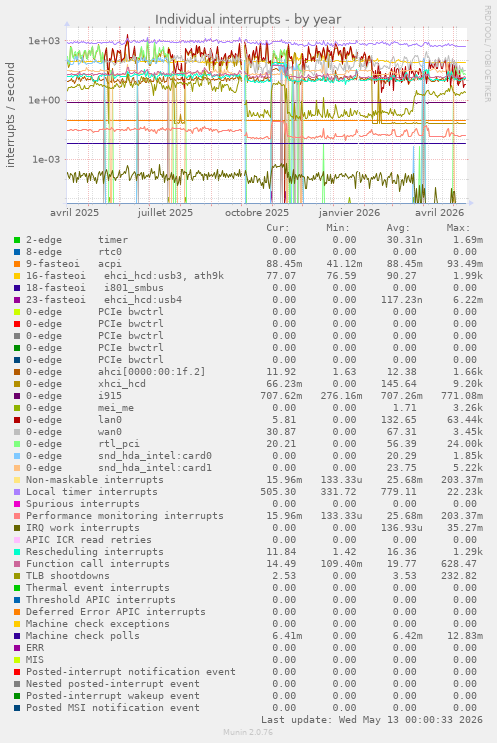Click the red swatch of PCIe bwctrl
Screen dimensions: 497x743
click(17, 324)
